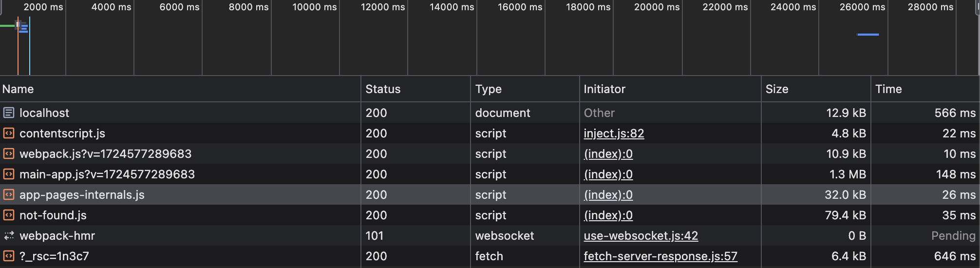Click the main-app.js script file icon
980x268 pixels.
(x=9, y=174)
